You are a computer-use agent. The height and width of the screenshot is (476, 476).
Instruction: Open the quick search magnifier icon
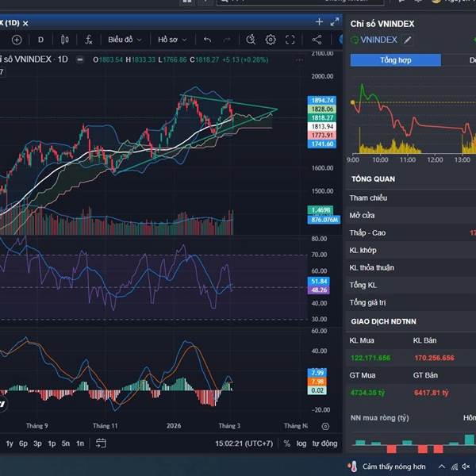(x=251, y=39)
